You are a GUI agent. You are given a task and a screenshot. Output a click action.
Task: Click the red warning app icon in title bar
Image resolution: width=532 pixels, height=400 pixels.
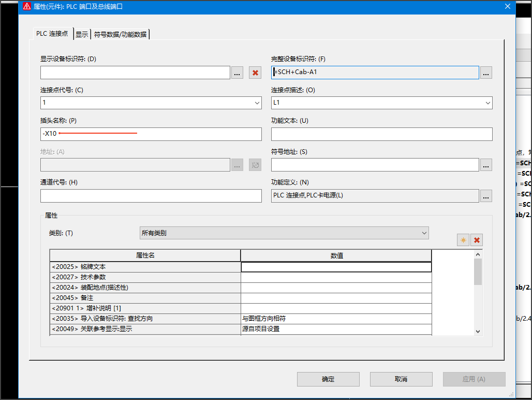click(x=27, y=6)
